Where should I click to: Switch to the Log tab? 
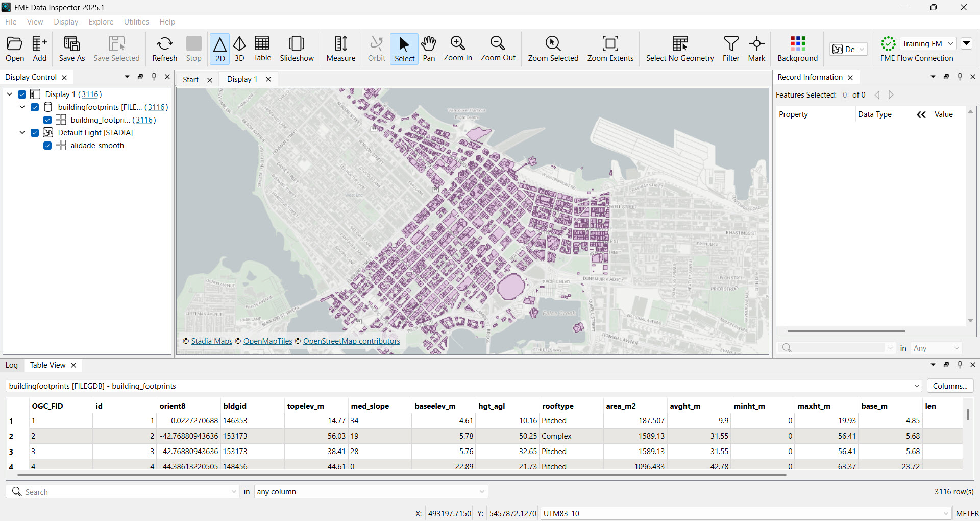tap(12, 365)
